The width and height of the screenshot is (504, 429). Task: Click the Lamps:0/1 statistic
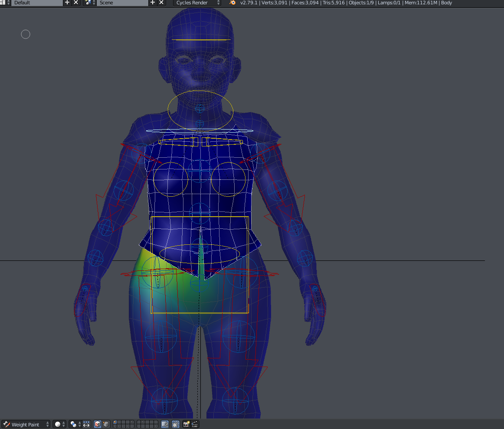click(389, 3)
